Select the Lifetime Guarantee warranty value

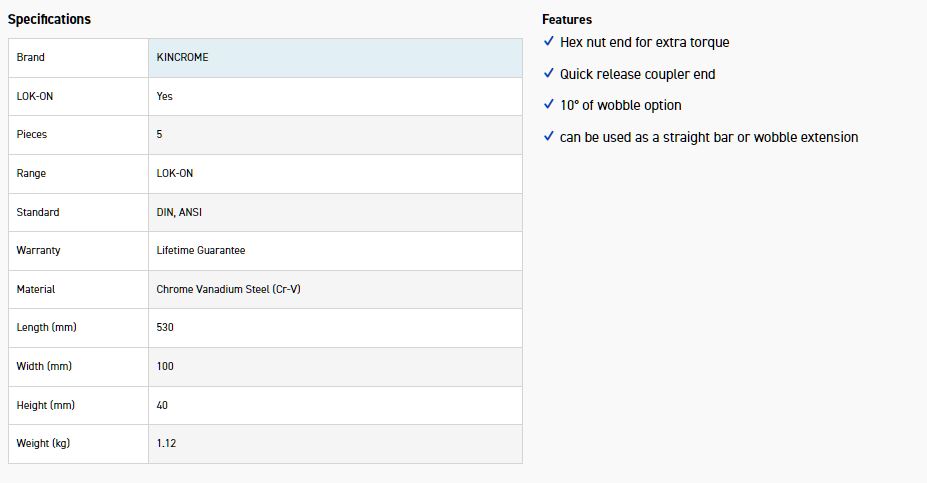click(201, 251)
